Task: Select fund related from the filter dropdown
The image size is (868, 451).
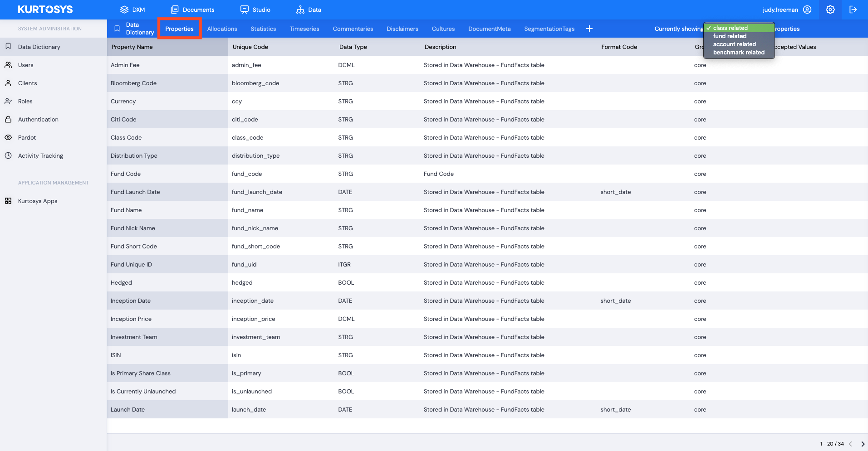Action: pyautogui.click(x=729, y=36)
